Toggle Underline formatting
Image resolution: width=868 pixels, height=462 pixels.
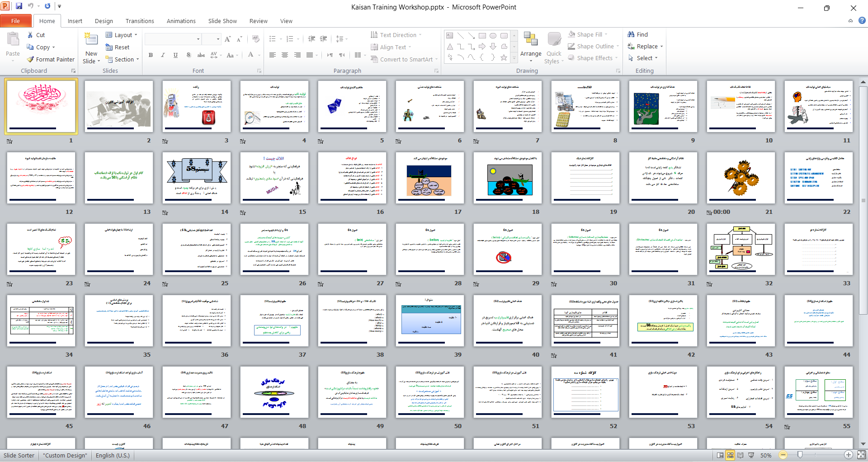click(175, 55)
